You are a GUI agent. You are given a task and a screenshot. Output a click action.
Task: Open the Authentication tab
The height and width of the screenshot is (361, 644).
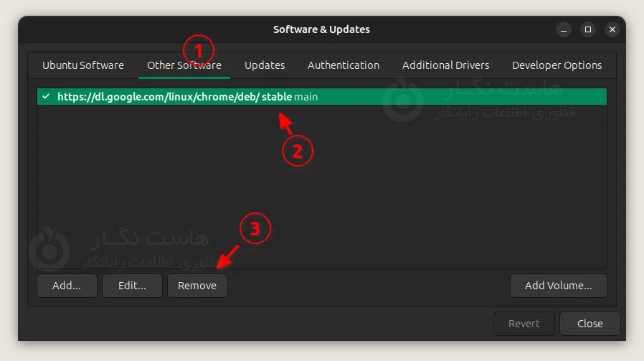click(344, 65)
